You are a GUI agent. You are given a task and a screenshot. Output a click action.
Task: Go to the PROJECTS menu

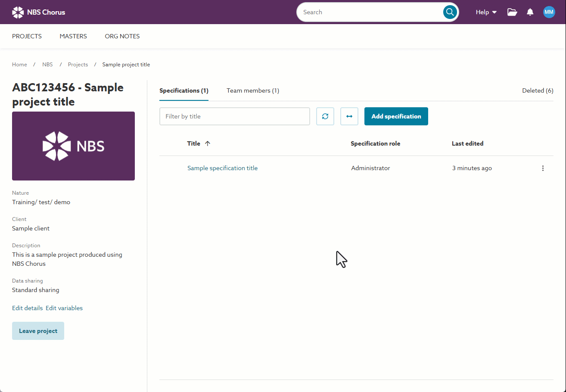(27, 36)
